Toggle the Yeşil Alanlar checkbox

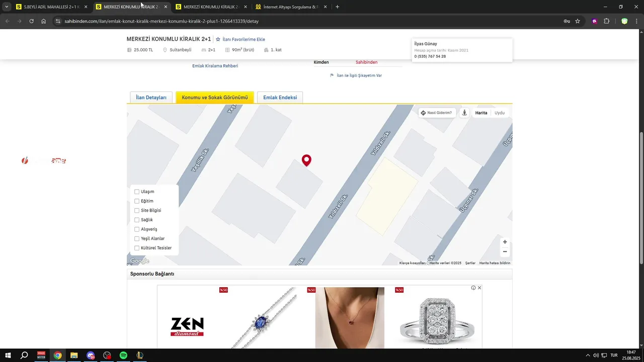[x=137, y=239]
